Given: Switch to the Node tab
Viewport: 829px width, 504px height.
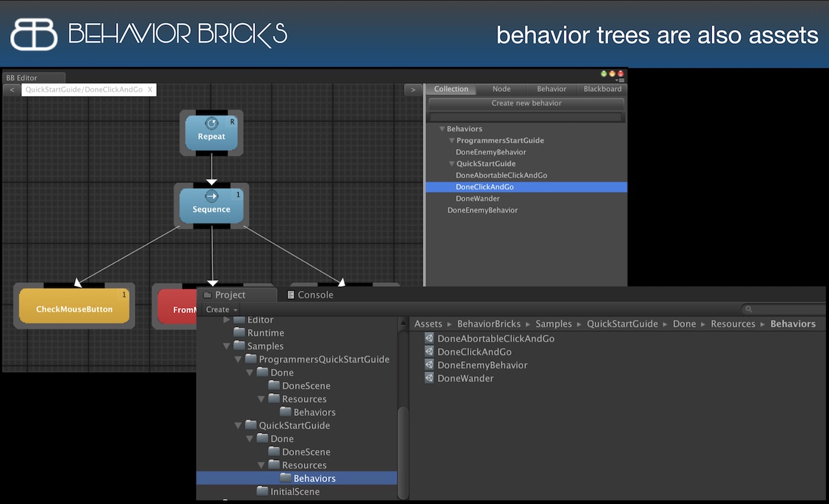Looking at the screenshot, I should 501,89.
